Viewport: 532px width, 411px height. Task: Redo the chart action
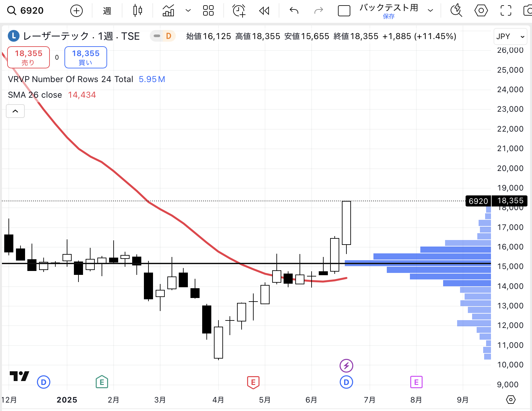click(318, 11)
